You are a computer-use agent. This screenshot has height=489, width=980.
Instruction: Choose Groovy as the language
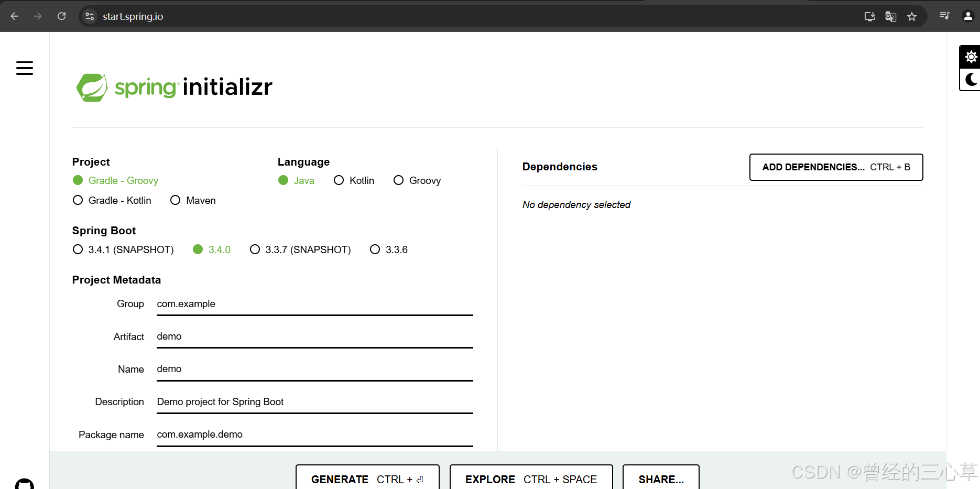[417, 180]
